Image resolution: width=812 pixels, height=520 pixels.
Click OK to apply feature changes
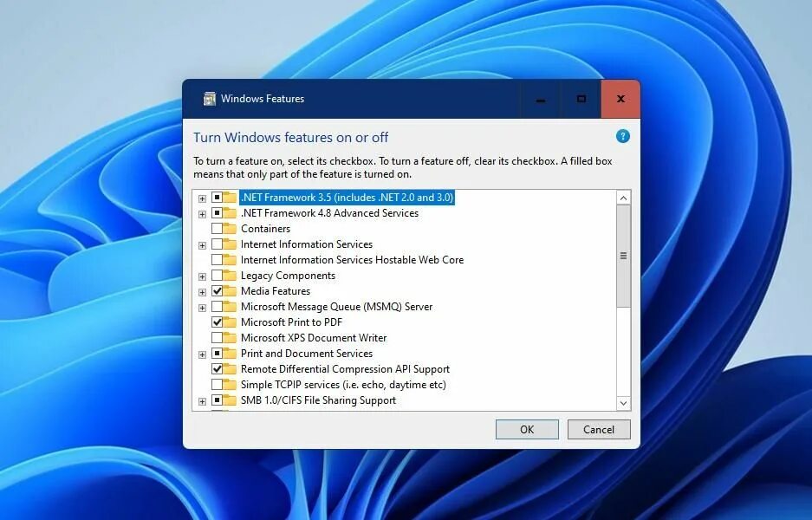click(527, 429)
